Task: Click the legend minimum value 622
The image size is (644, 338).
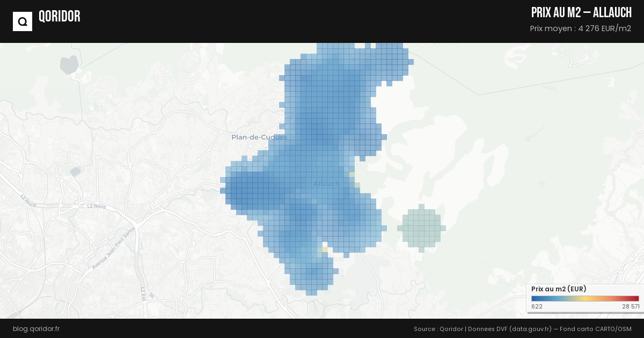Action: click(x=537, y=307)
